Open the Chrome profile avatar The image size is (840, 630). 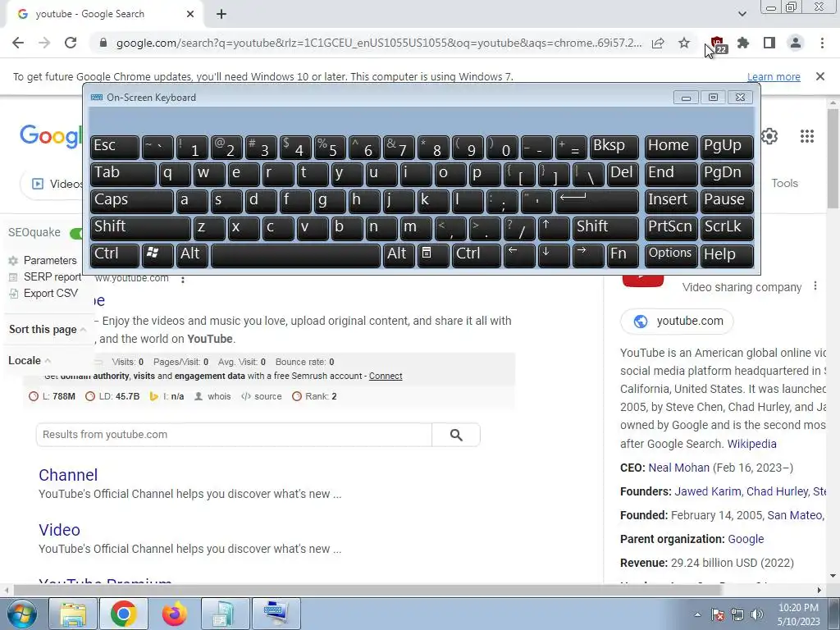[x=796, y=43]
